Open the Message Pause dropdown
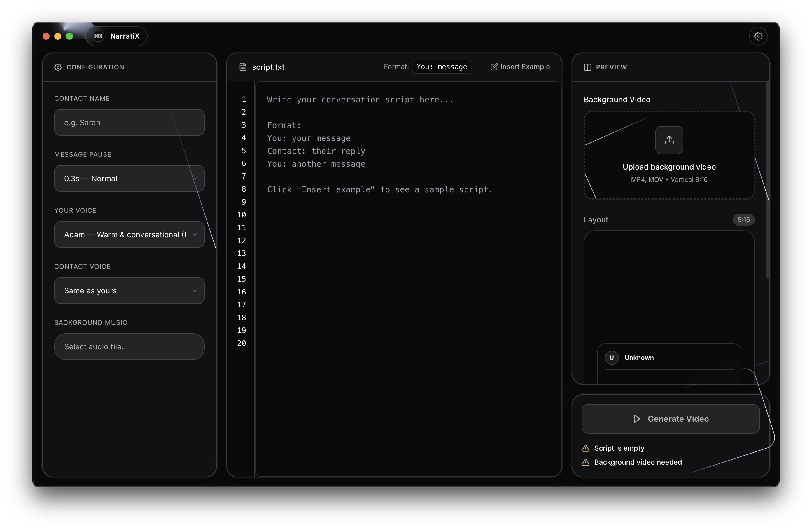 pos(129,178)
